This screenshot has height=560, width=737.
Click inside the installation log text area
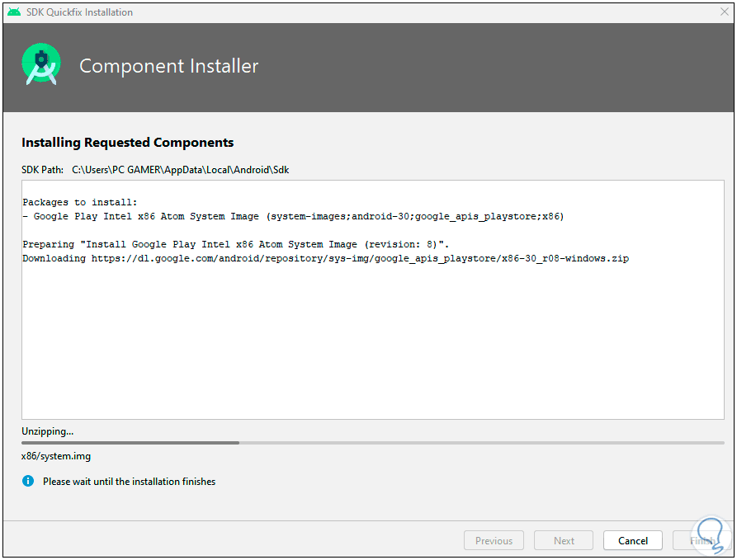pos(373,346)
